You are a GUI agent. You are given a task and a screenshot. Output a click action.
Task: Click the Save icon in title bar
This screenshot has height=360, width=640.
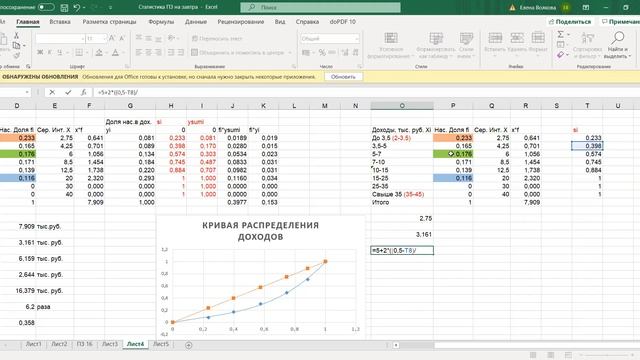tap(64, 7)
